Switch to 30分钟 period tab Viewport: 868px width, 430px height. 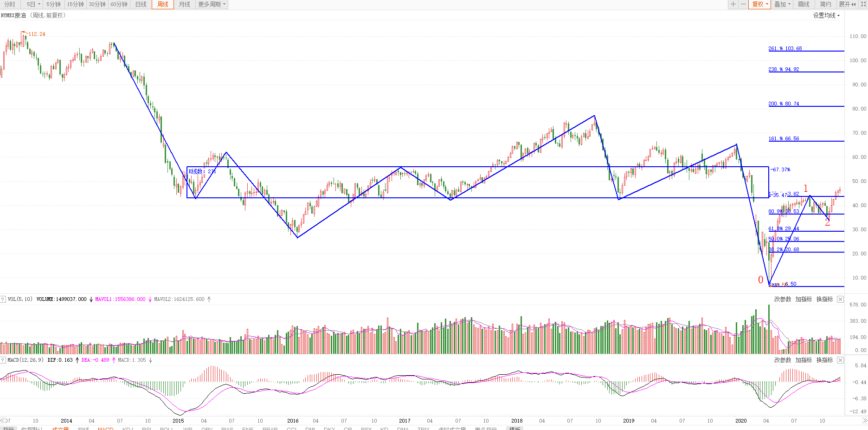(97, 4)
